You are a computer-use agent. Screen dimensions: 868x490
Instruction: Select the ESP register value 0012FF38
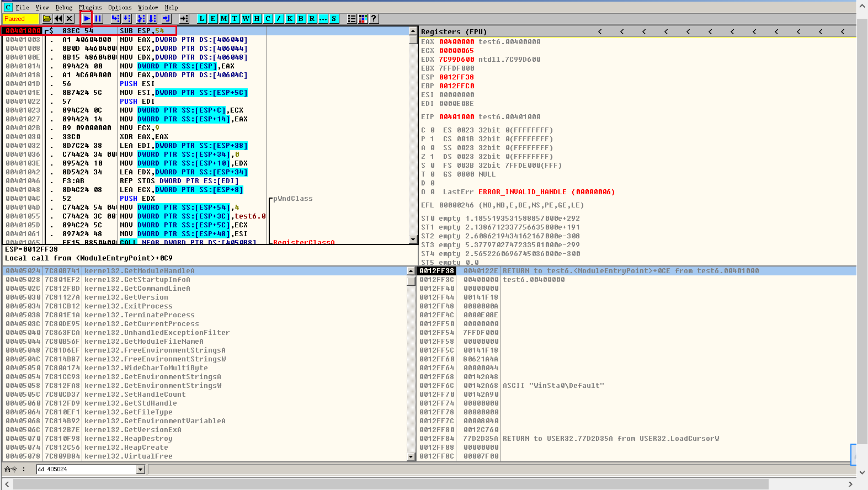coord(456,77)
